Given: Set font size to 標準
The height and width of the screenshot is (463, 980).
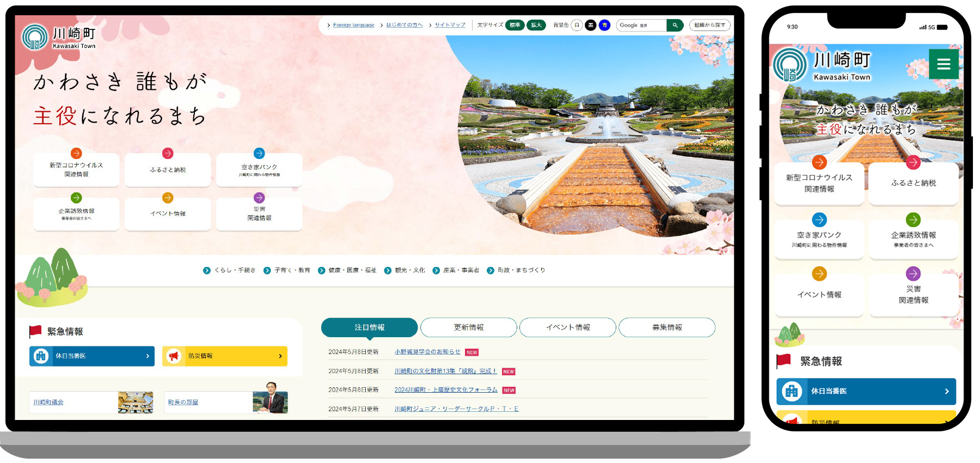Looking at the screenshot, I should point(514,25).
